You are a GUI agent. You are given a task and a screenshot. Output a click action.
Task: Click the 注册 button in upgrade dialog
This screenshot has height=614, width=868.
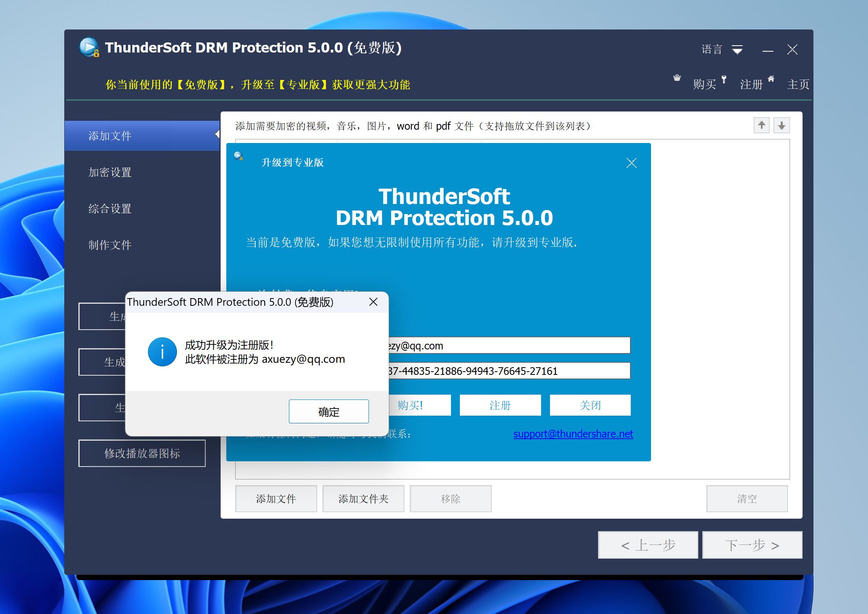[500, 405]
